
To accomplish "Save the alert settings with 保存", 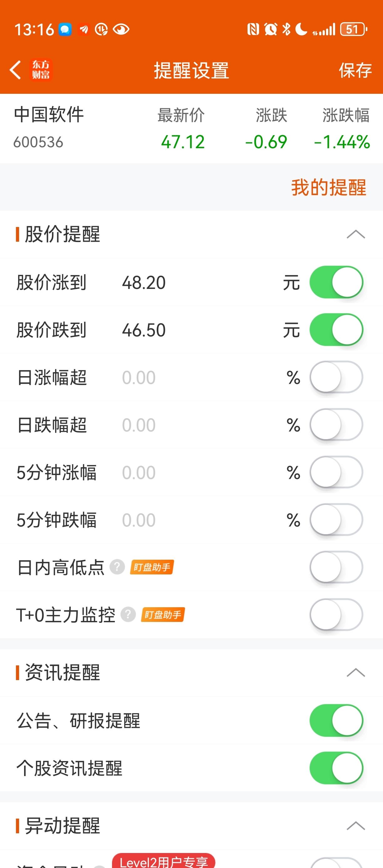I will tap(355, 70).
